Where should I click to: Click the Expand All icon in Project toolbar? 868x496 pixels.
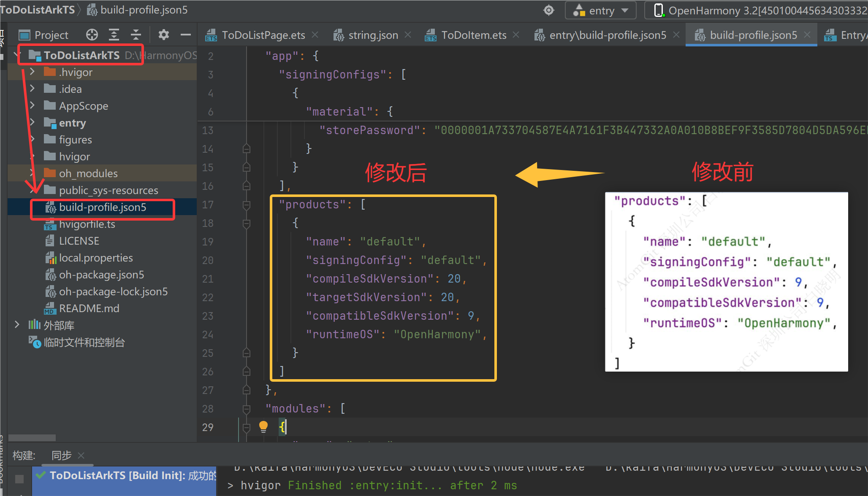[114, 35]
